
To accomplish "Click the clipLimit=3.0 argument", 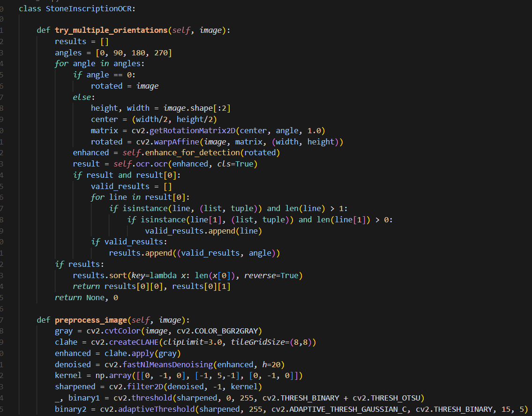I will [192, 342].
